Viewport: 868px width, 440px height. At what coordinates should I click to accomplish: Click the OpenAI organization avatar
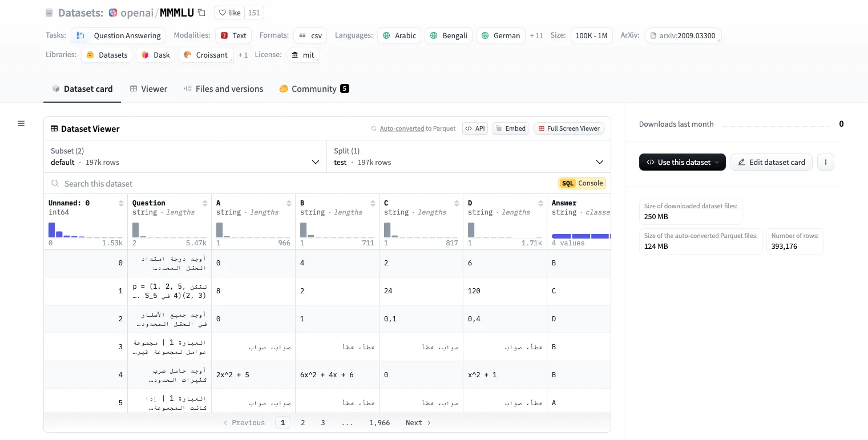pyautogui.click(x=114, y=12)
